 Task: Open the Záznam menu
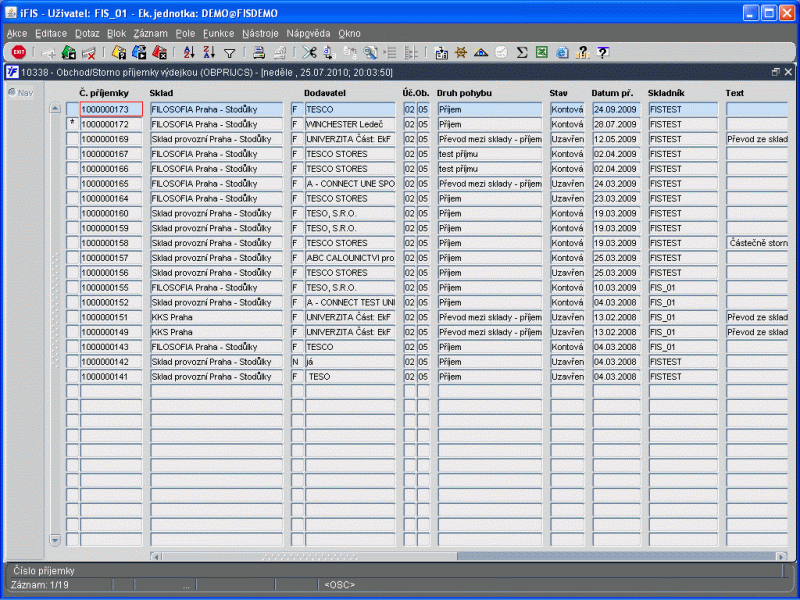click(x=151, y=33)
